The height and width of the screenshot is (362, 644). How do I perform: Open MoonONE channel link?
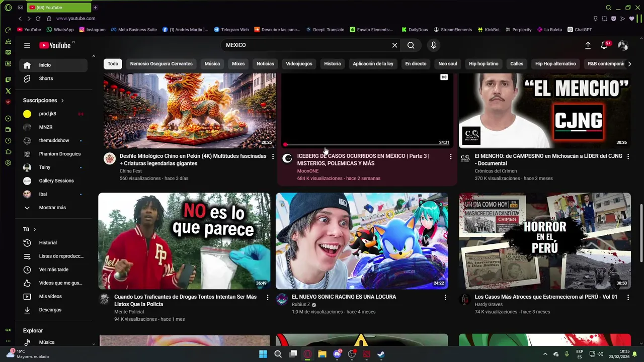click(x=307, y=171)
